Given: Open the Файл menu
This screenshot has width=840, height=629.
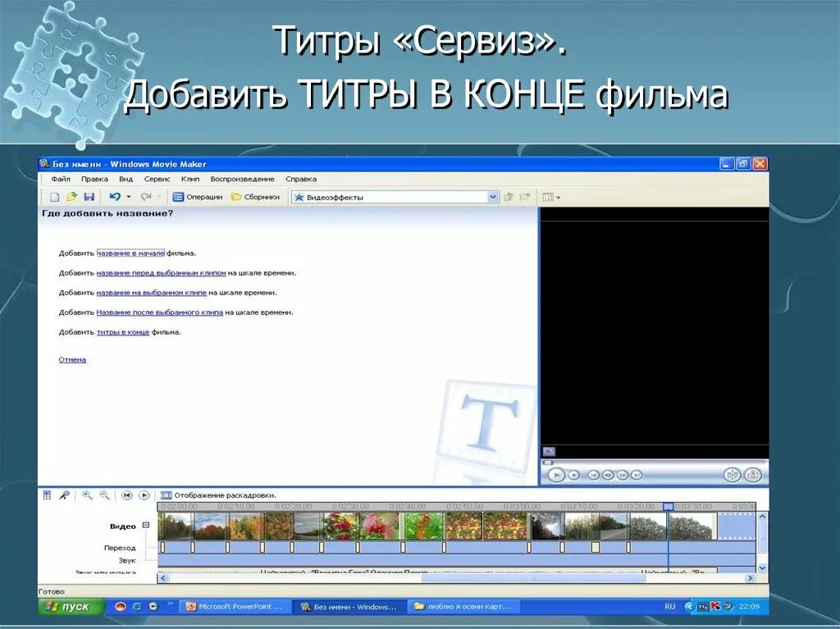Looking at the screenshot, I should [61, 179].
